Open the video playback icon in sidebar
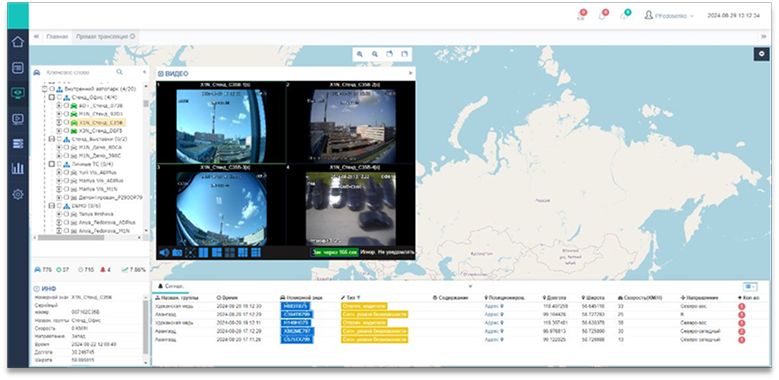779x380 pixels. [18, 119]
